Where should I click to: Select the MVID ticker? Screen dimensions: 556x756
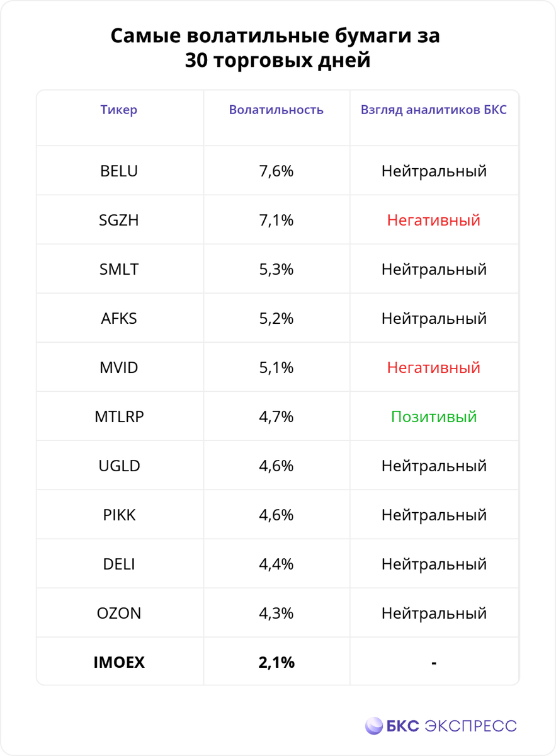[x=119, y=367]
